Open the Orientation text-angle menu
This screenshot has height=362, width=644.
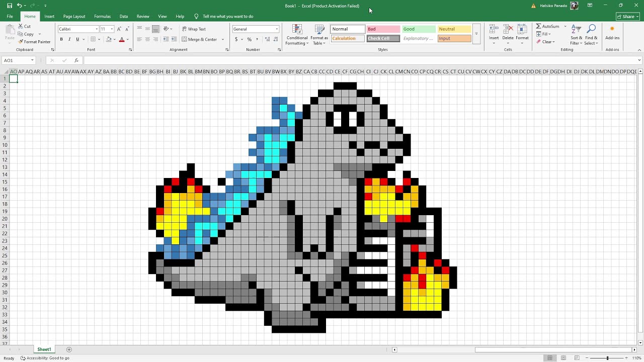click(x=167, y=29)
